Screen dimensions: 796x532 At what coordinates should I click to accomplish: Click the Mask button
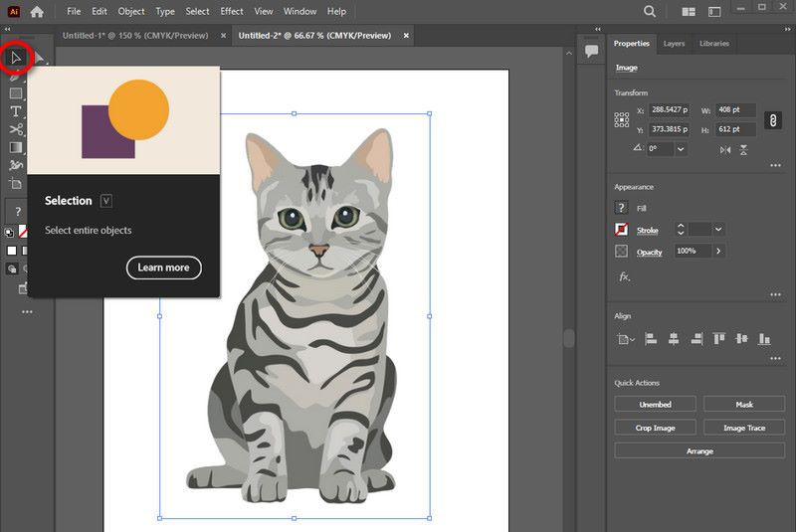pos(744,404)
